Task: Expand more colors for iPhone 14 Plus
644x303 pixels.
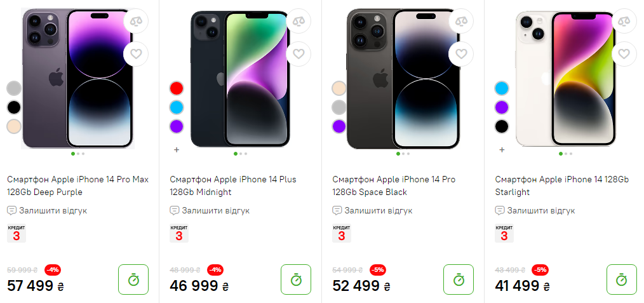Action: 177,150
